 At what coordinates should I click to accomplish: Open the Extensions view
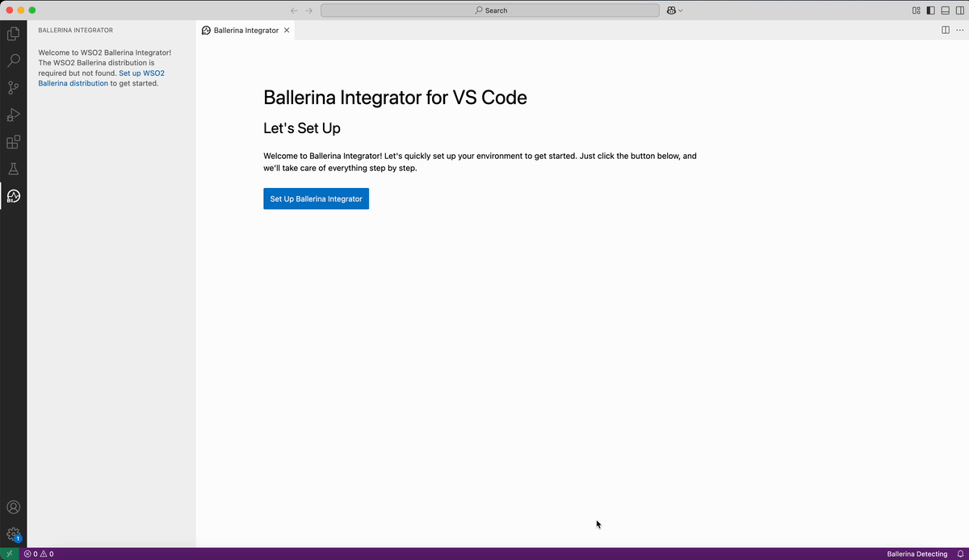13,142
